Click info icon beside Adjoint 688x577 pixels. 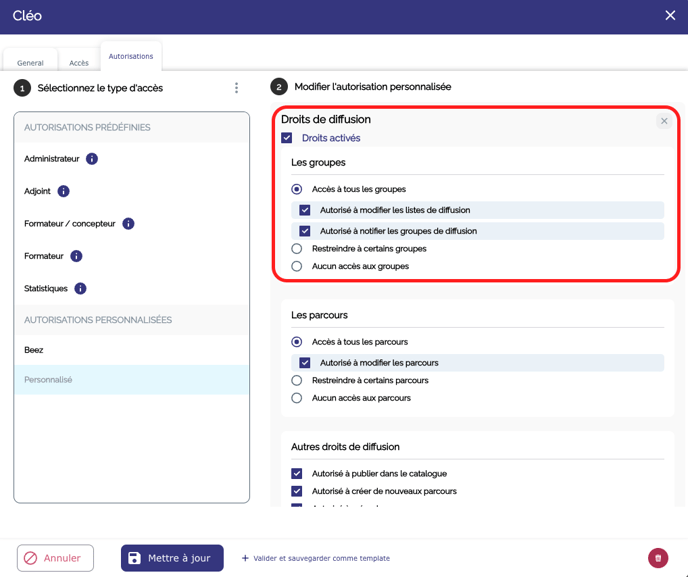point(63,191)
